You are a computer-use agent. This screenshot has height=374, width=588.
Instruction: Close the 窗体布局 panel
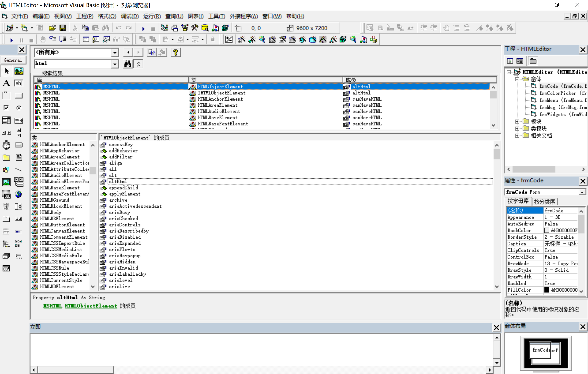[583, 327]
